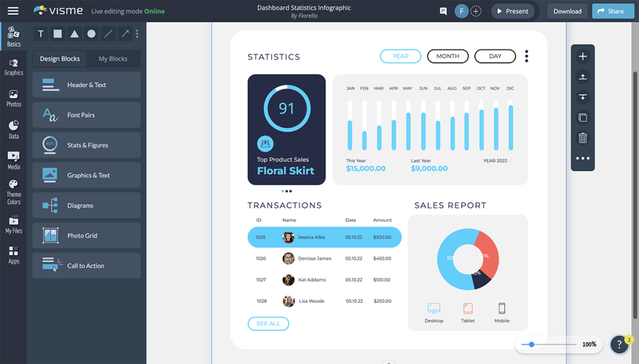Image resolution: width=639 pixels, height=364 pixels.
Task: Open the Graphics panel in the sidebar
Action: [13, 66]
